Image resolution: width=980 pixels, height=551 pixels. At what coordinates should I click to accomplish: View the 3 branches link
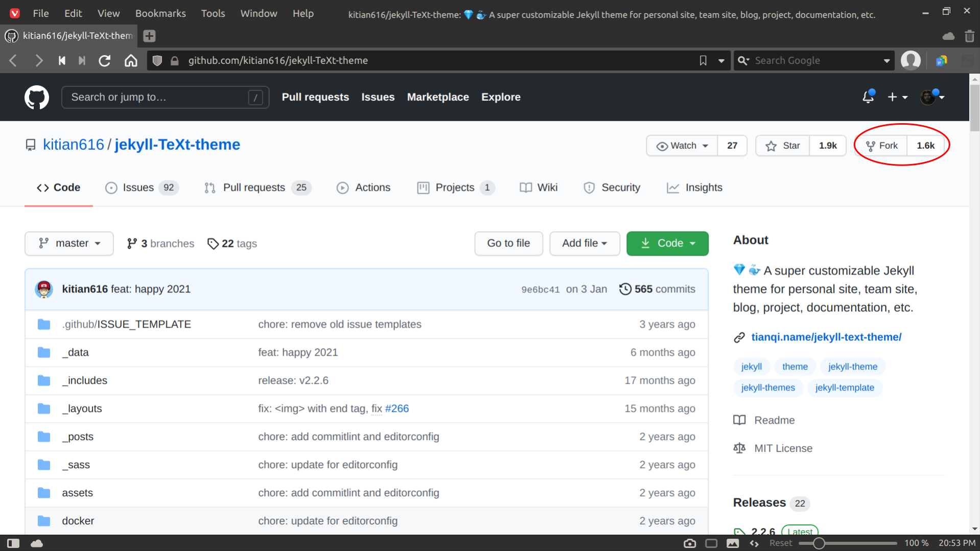[x=160, y=244]
